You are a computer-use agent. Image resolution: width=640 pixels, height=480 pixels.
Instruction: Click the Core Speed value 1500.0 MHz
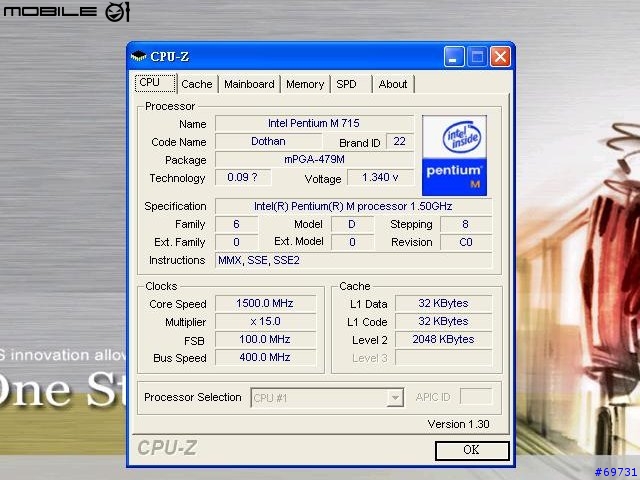265,303
